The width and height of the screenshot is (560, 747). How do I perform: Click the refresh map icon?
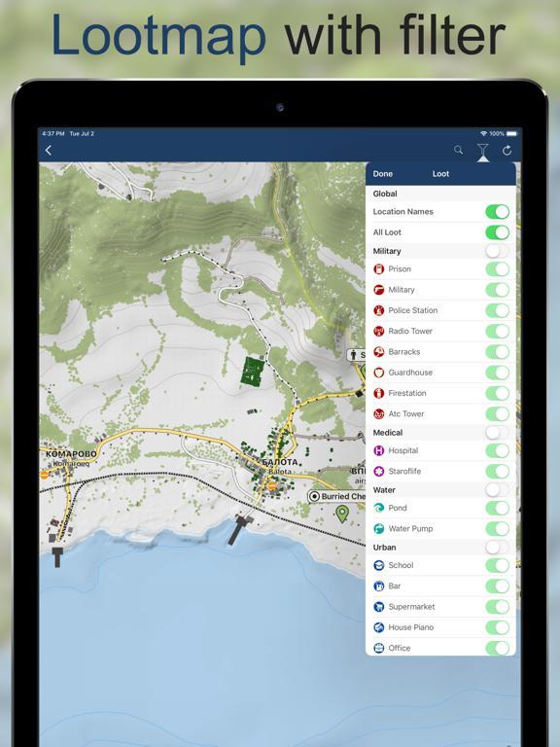coord(507,151)
